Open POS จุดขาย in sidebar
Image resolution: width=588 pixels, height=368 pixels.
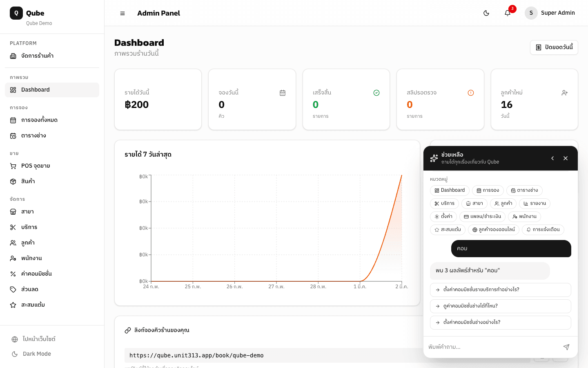click(36, 166)
